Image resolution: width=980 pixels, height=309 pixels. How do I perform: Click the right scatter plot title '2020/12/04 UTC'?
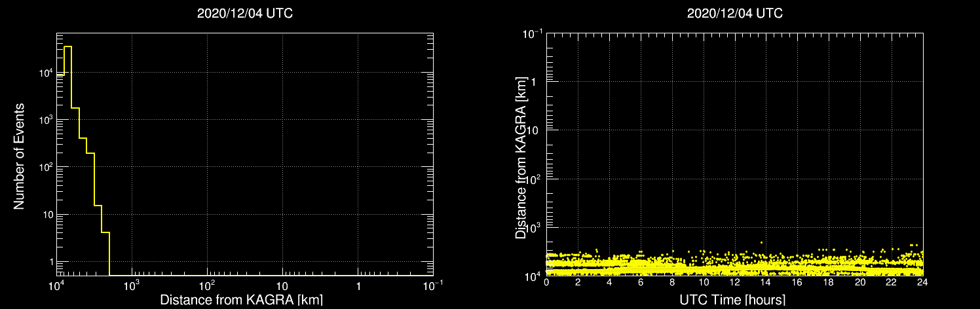click(x=734, y=13)
